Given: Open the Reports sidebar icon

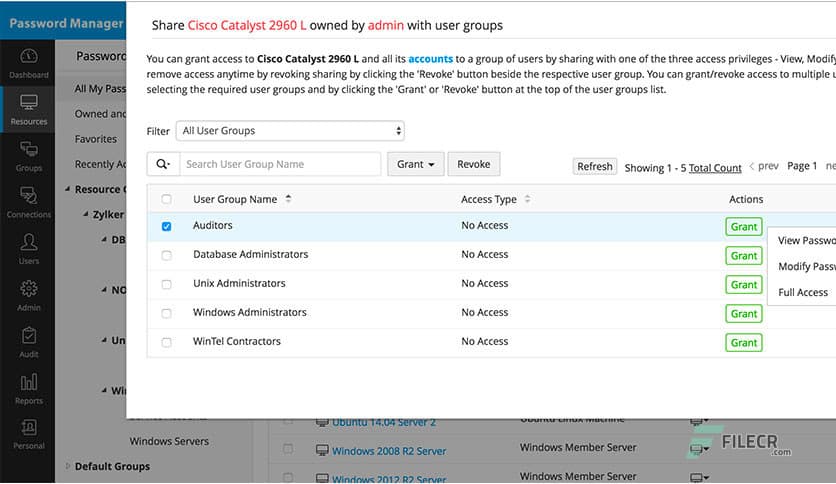Looking at the screenshot, I should click(28, 387).
